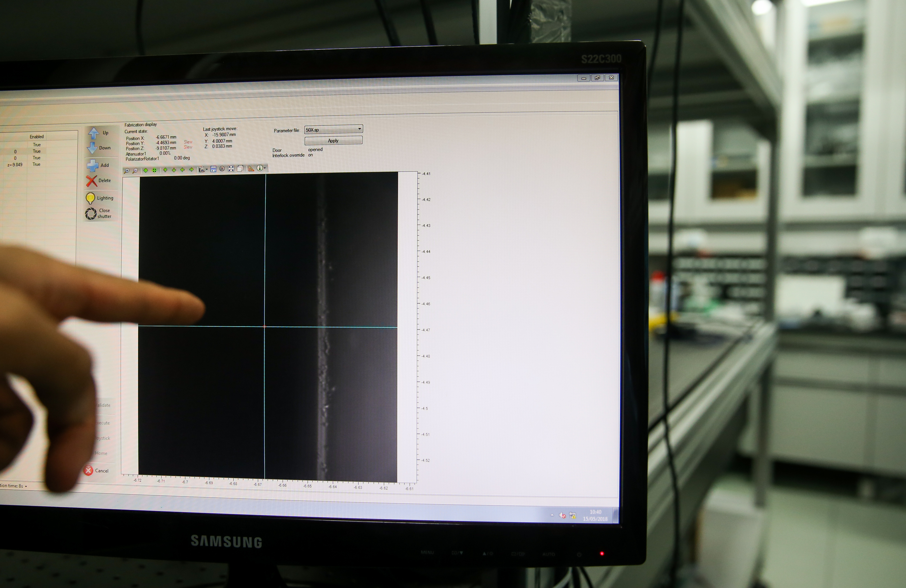Click the bright vertical edge in camera image
Viewport: 906px width, 588px height.
[x=323, y=327]
